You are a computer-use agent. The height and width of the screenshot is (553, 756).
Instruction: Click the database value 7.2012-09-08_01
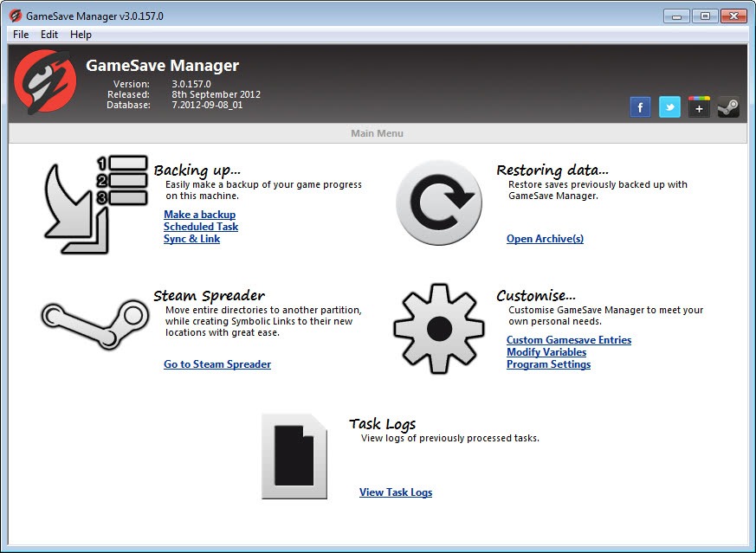point(207,105)
